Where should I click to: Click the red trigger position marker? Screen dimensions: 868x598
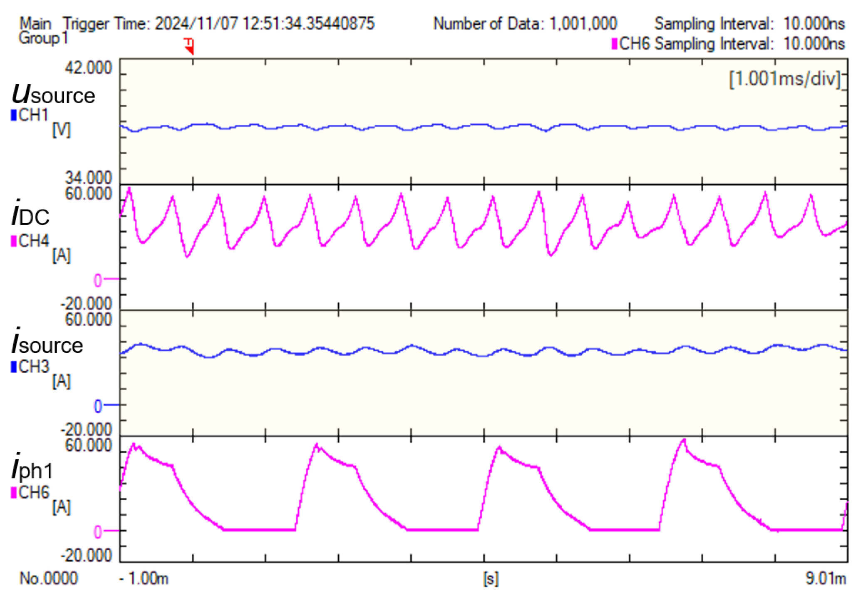pos(189,45)
